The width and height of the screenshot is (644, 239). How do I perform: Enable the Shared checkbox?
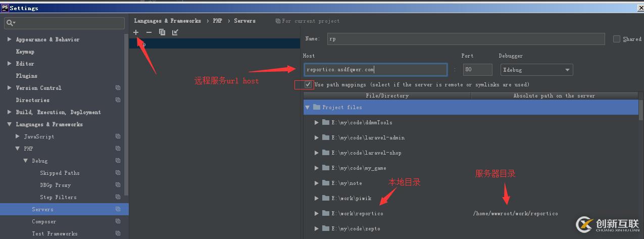(617, 39)
